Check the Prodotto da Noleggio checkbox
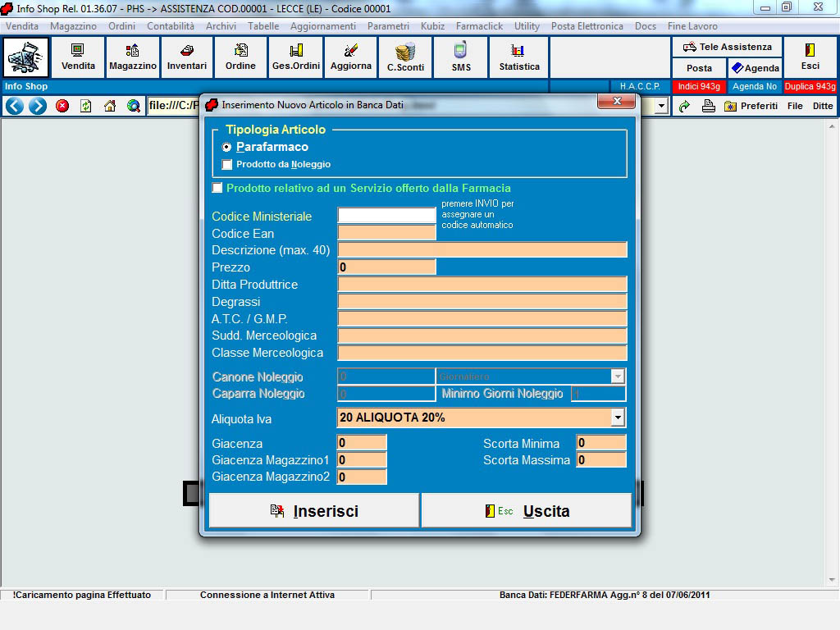The width and height of the screenshot is (840, 630). [x=227, y=165]
